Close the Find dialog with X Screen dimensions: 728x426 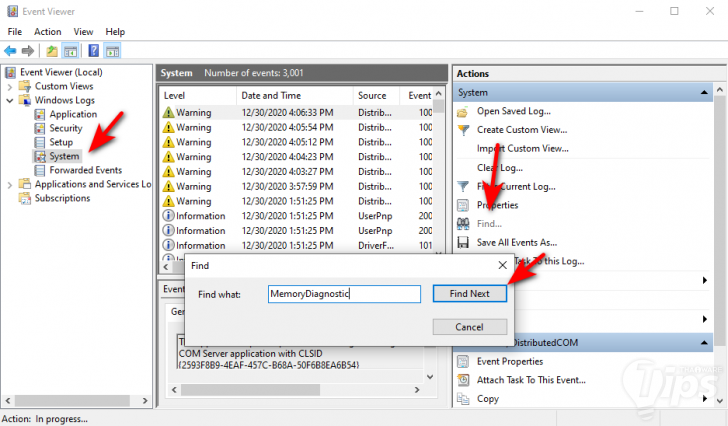[502, 265]
